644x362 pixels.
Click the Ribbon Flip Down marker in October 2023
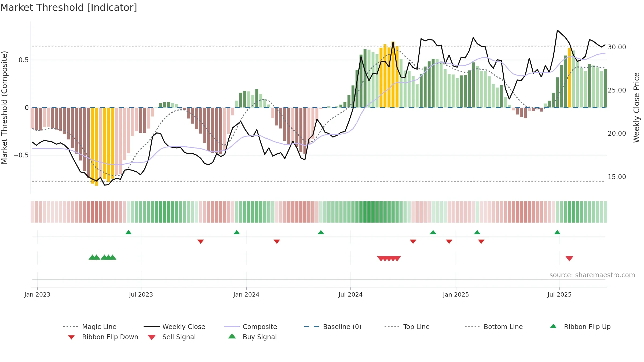[201, 242]
